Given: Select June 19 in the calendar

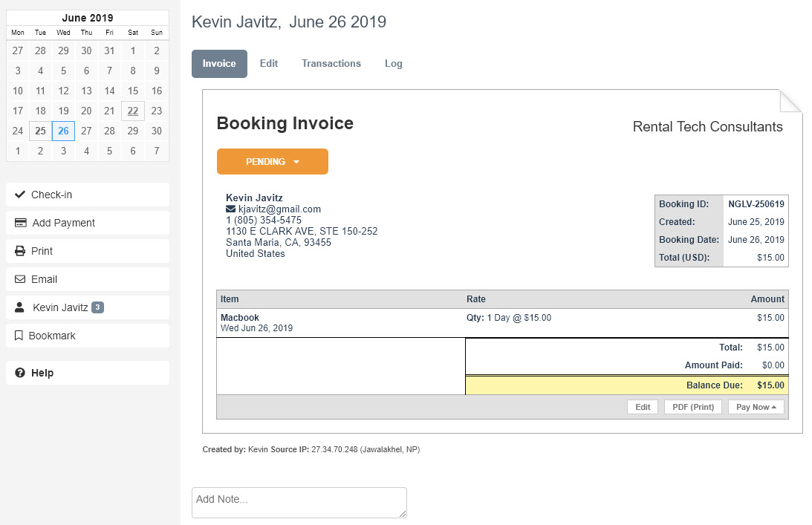Looking at the screenshot, I should tap(63, 111).
